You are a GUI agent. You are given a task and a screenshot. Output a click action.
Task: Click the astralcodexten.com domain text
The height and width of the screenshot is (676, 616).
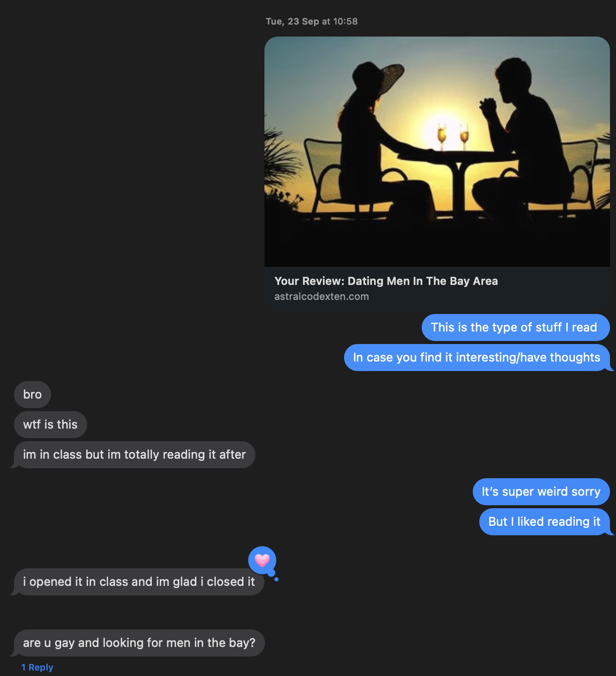click(x=322, y=296)
